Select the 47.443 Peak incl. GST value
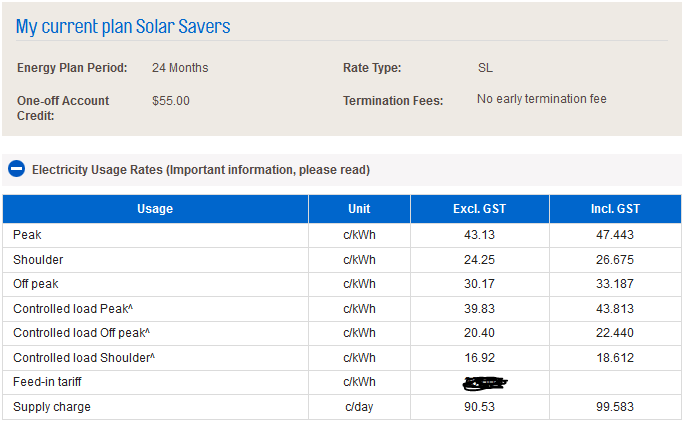688x426 pixels. (615, 235)
